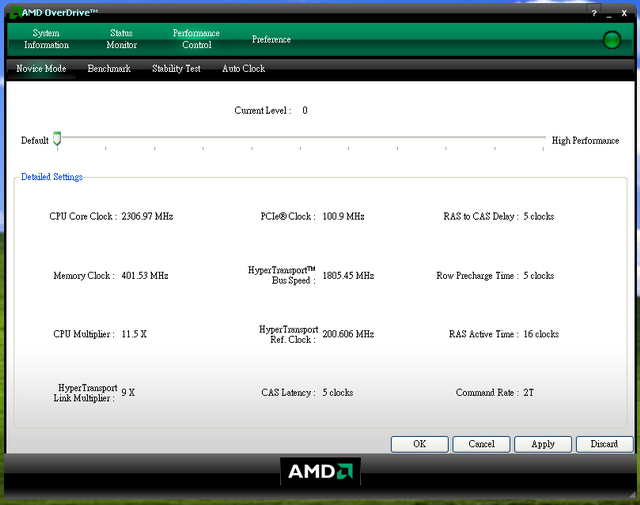
Task: Open help with the question mark button
Action: [594, 13]
